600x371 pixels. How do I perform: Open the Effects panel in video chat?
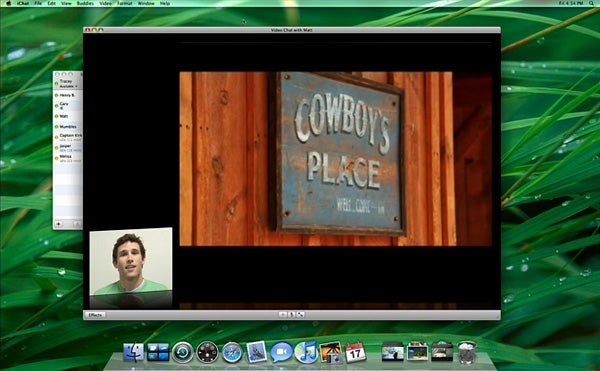pyautogui.click(x=95, y=315)
